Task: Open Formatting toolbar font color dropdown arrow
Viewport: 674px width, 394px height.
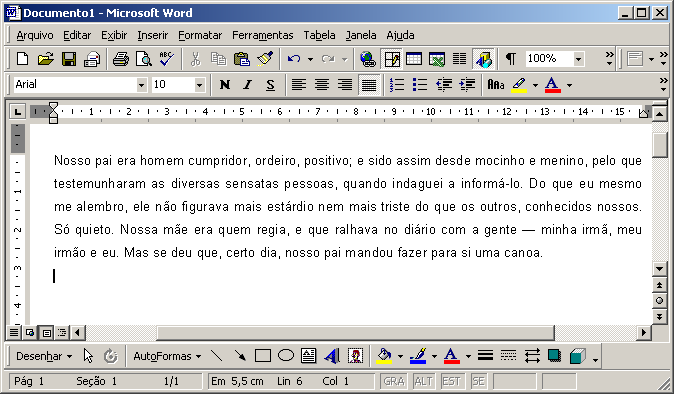Action: click(569, 85)
